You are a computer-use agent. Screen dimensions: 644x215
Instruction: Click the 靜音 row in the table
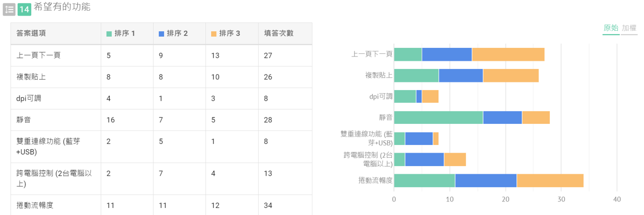pyautogui.click(x=23, y=120)
